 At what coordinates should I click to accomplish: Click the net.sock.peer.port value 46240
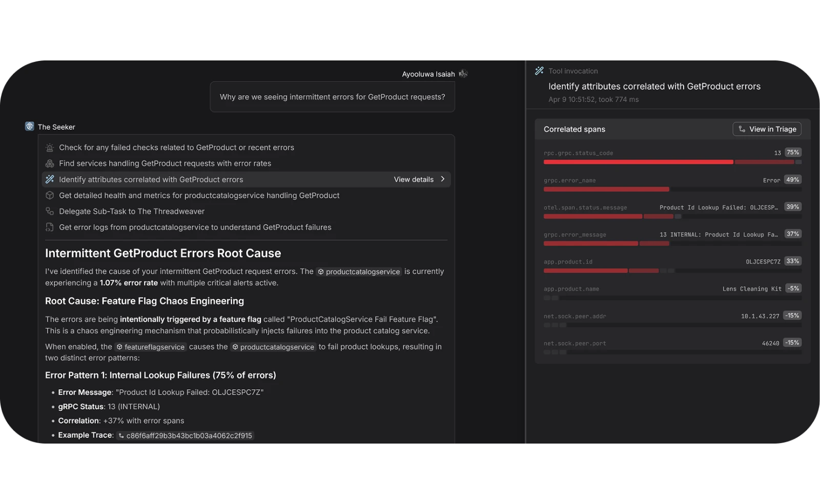770,343
